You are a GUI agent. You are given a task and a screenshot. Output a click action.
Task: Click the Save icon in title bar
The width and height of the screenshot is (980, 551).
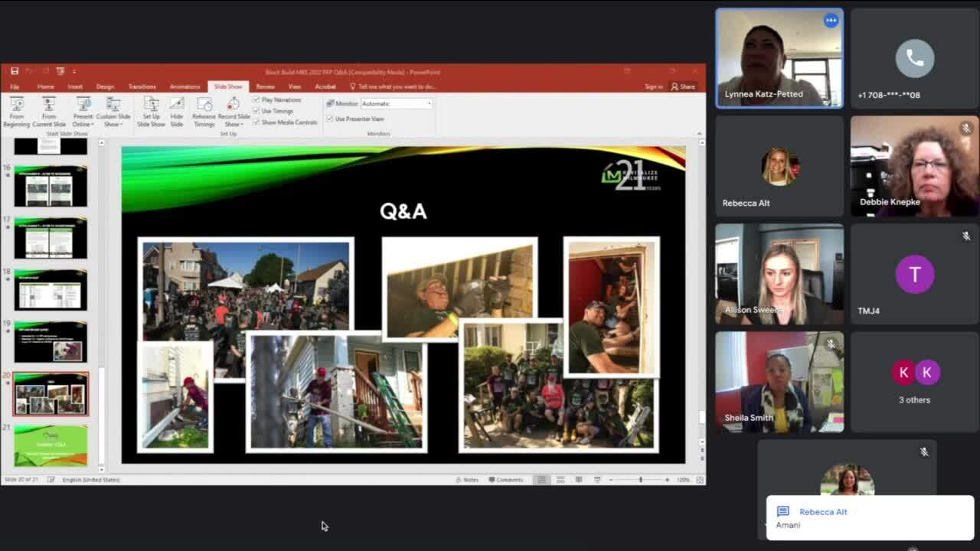click(15, 72)
